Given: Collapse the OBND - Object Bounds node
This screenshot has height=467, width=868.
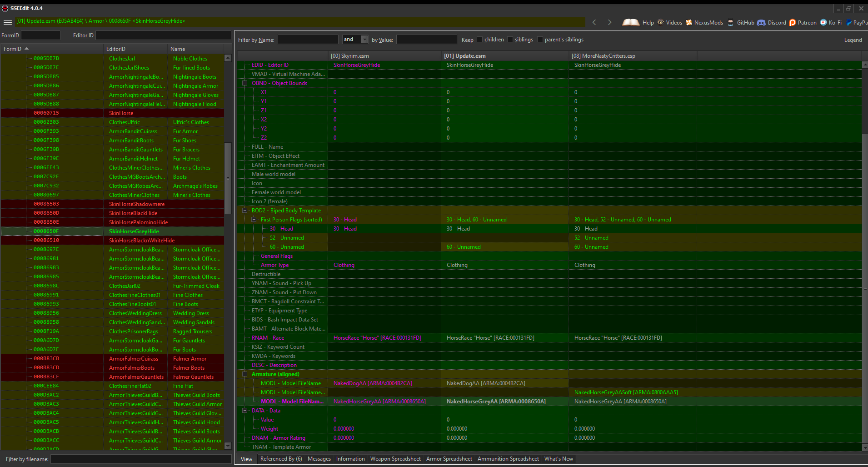Looking at the screenshot, I should click(244, 83).
